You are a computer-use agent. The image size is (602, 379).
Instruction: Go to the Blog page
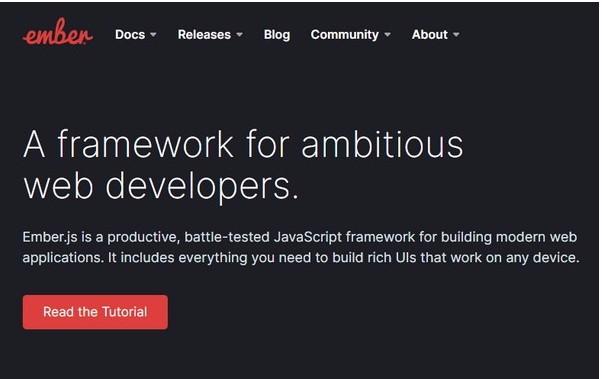coord(276,35)
